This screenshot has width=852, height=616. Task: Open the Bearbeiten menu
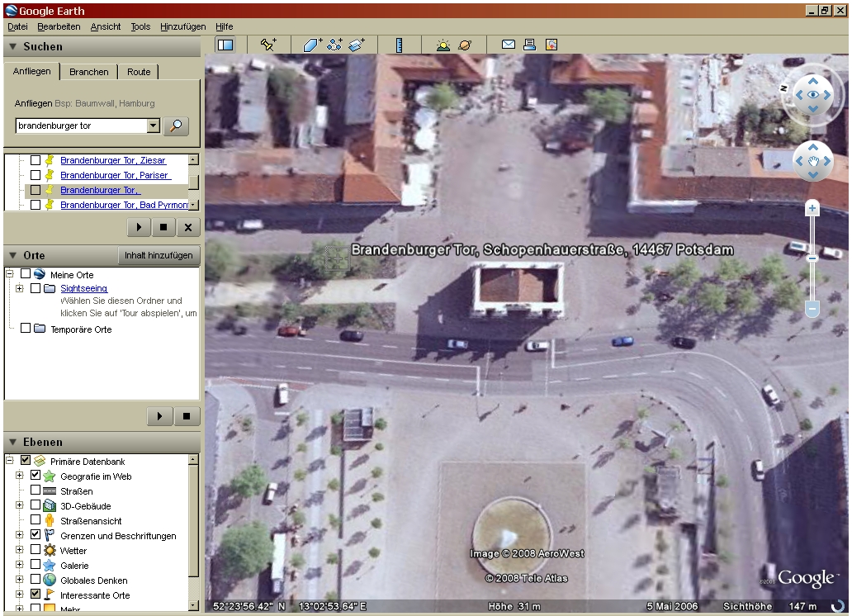click(x=59, y=26)
